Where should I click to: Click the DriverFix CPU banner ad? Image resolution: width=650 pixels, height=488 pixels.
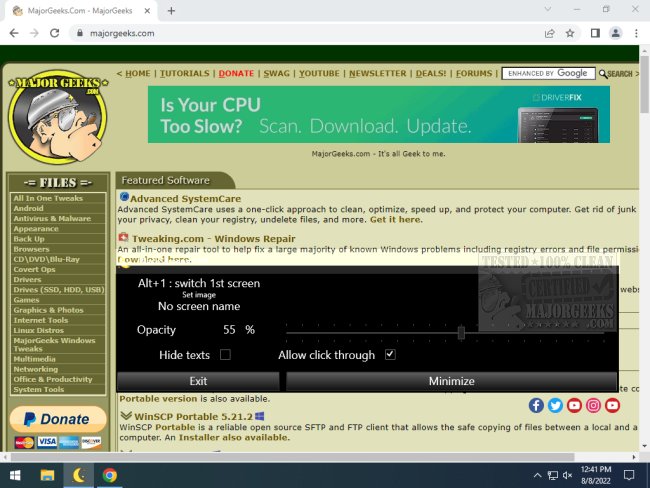(378, 114)
